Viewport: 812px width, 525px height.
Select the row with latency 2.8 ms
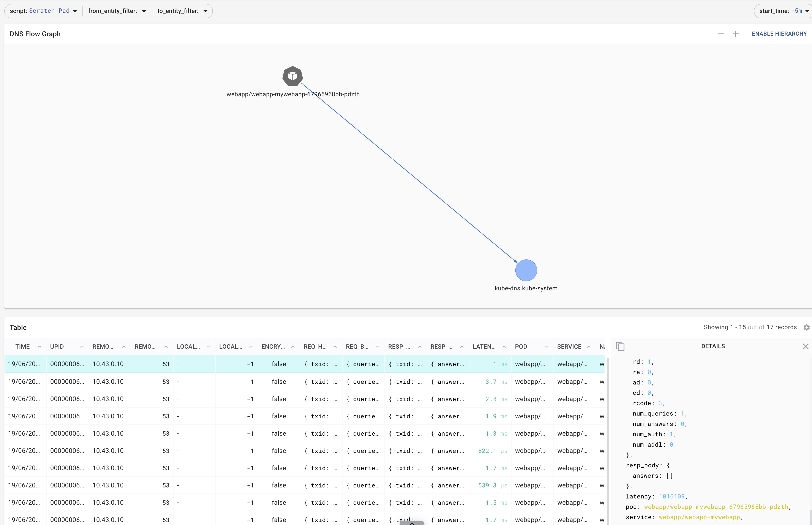[x=304, y=399]
